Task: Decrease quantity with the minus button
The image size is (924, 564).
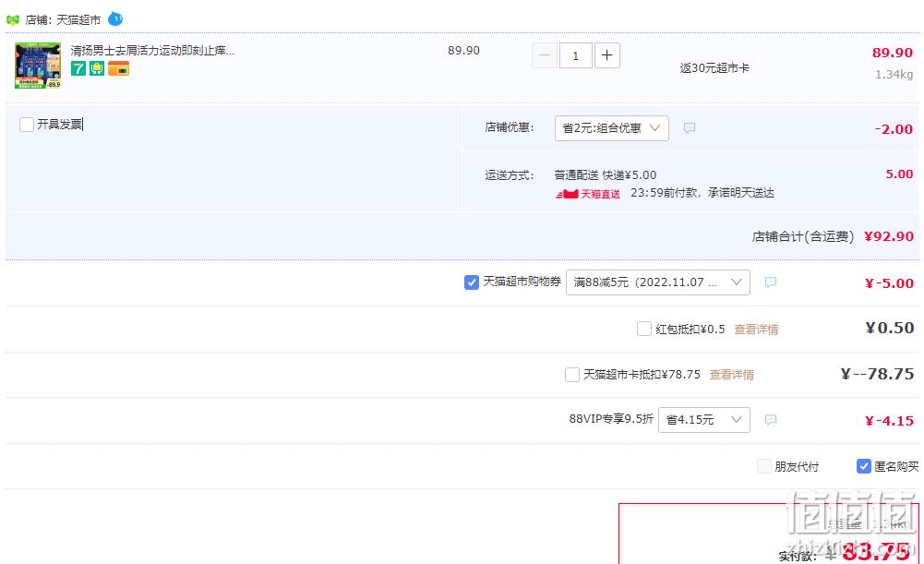Action: (x=544, y=55)
